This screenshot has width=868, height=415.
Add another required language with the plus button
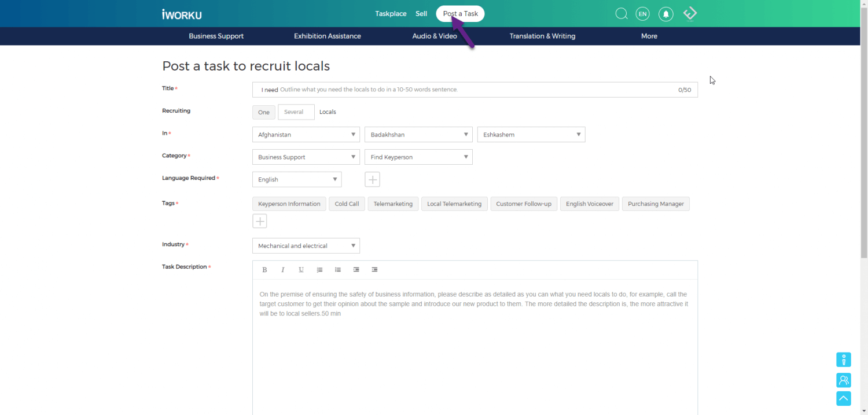(x=372, y=179)
